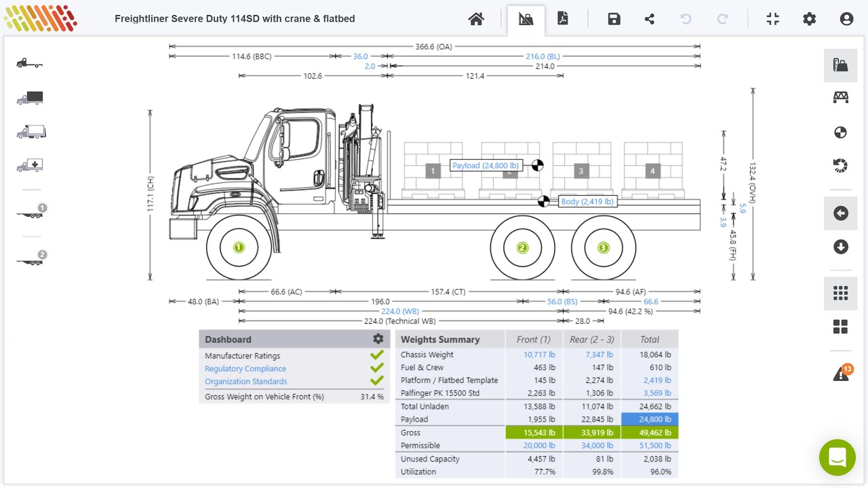The image size is (868, 488).
Task: Open the bridge formula view icon
Action: (841, 98)
